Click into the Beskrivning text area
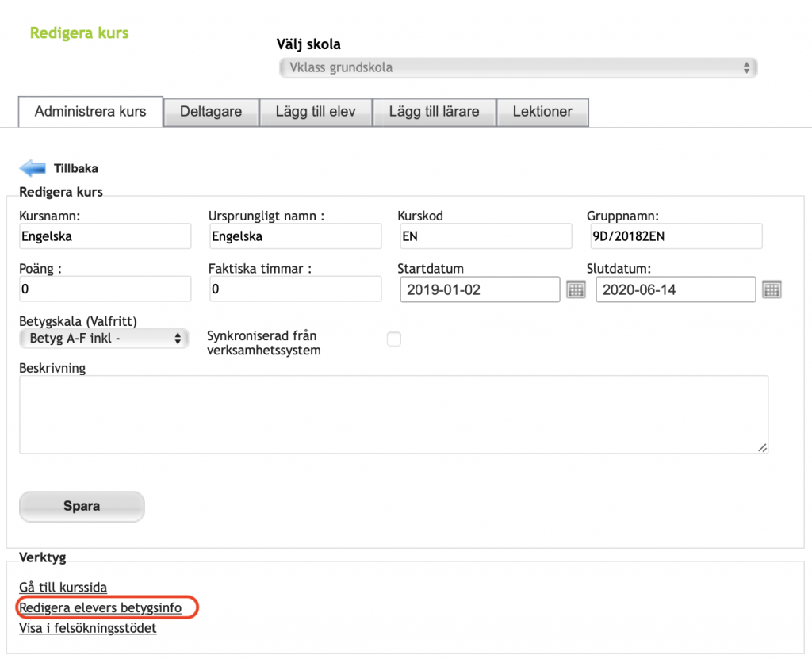The image size is (812, 659). coord(393,415)
